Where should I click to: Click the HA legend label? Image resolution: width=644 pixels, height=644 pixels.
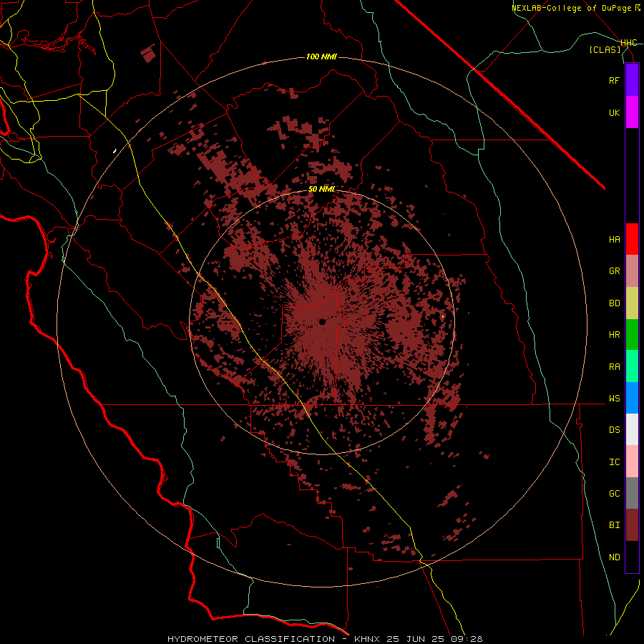pyautogui.click(x=615, y=240)
